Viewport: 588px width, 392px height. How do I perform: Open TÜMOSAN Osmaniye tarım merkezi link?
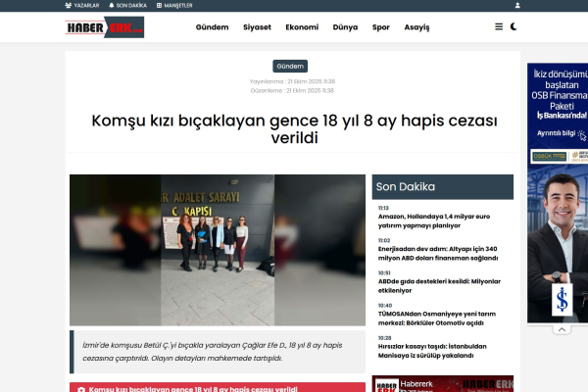[437, 318]
